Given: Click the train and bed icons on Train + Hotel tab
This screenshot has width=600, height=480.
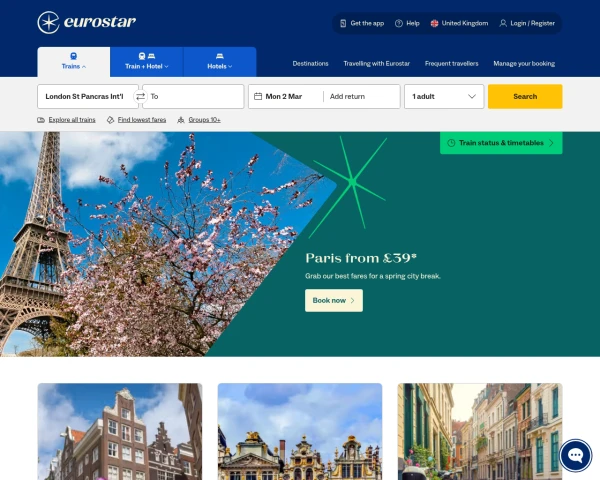Looking at the screenshot, I should (147, 56).
